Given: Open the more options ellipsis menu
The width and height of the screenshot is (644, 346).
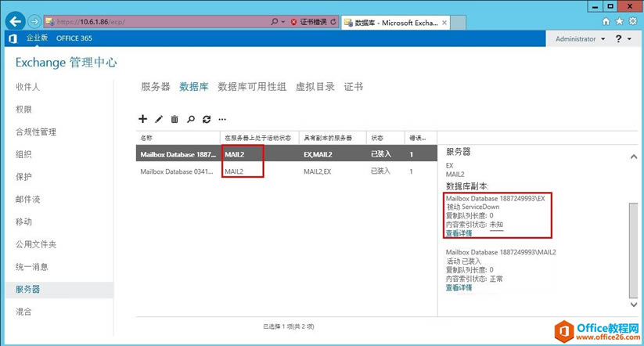Looking at the screenshot, I should pos(223,119).
